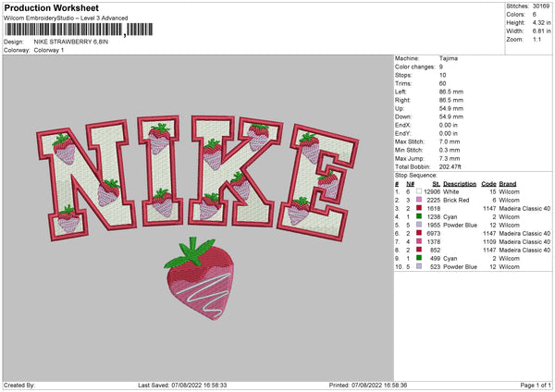Click the 'Last Saved' timestamp in the footer
555x392 pixels.
coord(182,386)
